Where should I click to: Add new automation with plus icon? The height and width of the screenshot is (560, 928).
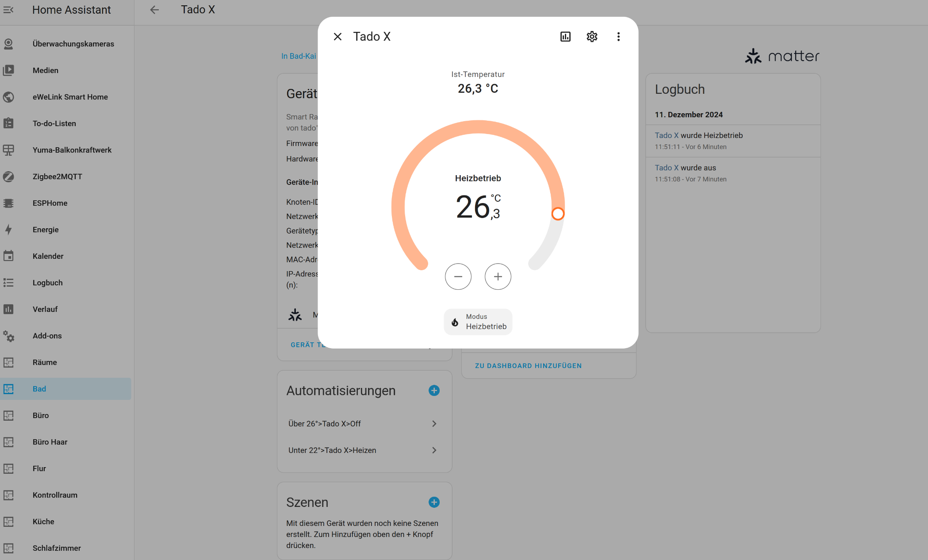pyautogui.click(x=434, y=390)
